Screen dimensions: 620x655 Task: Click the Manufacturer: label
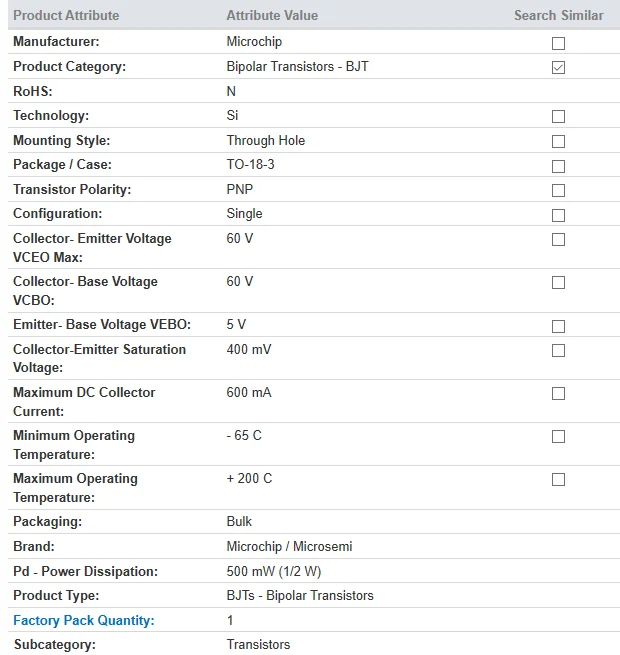56,41
